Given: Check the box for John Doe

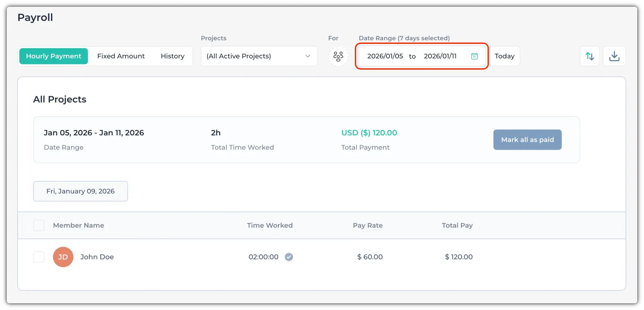Looking at the screenshot, I should [x=39, y=257].
